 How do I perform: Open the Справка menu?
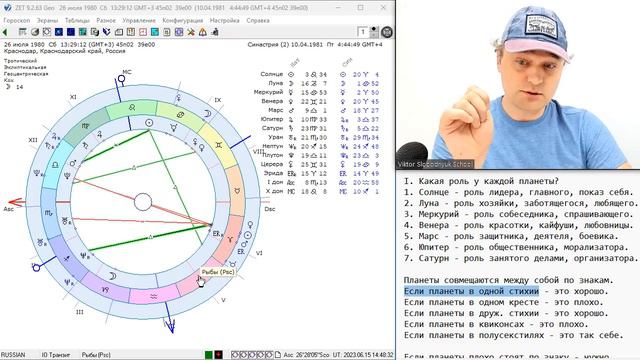[258, 20]
